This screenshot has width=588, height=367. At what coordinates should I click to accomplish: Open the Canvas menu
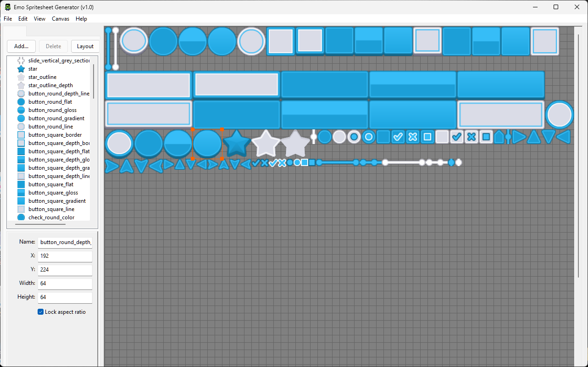tap(61, 19)
